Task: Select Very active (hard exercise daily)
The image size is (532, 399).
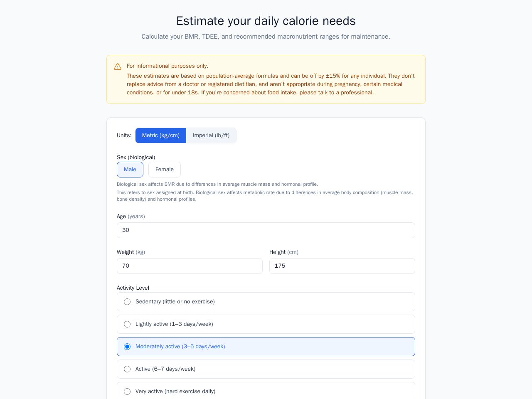Action: [x=266, y=391]
